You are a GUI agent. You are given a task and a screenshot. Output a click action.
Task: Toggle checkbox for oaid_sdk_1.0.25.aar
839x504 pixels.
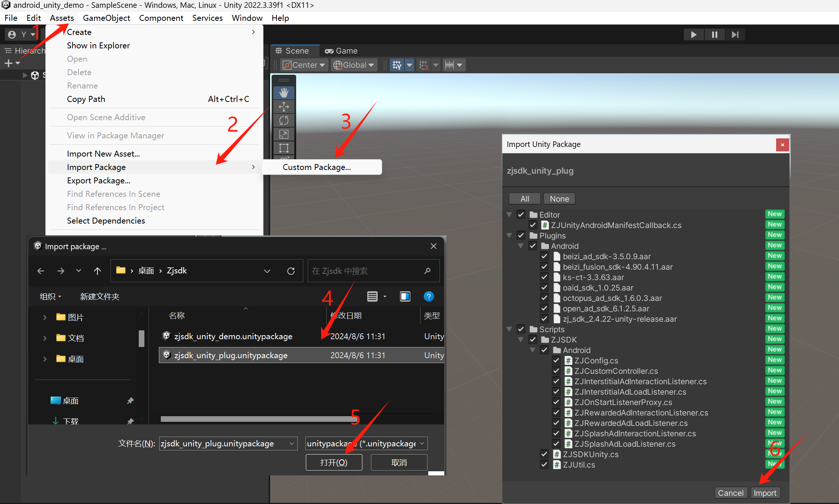click(x=544, y=288)
